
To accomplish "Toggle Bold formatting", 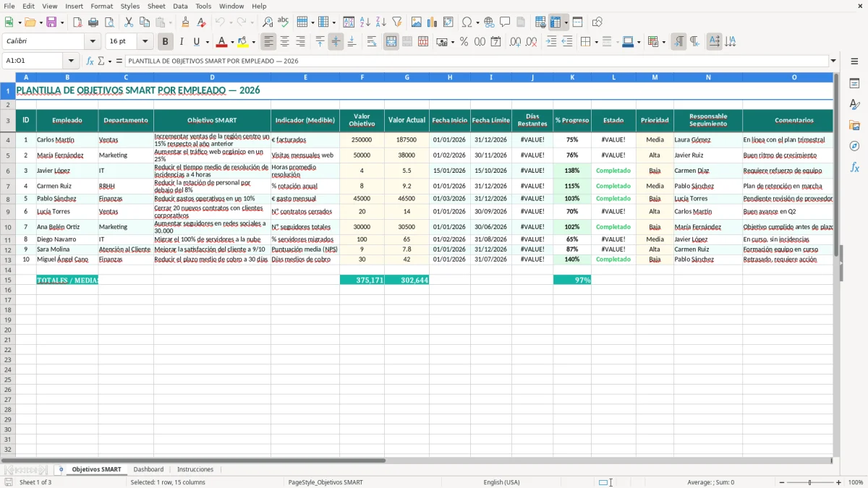I will point(165,42).
